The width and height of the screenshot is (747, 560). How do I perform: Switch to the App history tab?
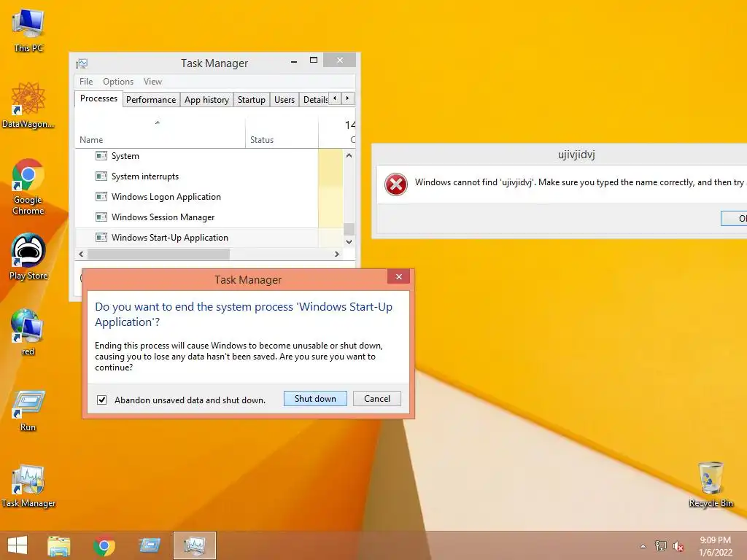[x=206, y=99]
